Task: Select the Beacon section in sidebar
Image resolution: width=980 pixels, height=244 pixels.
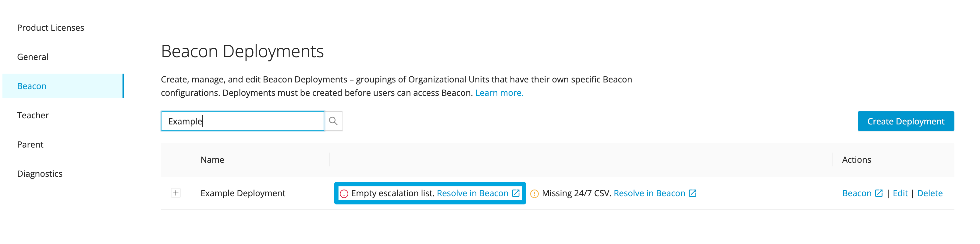Action: pos(32,85)
